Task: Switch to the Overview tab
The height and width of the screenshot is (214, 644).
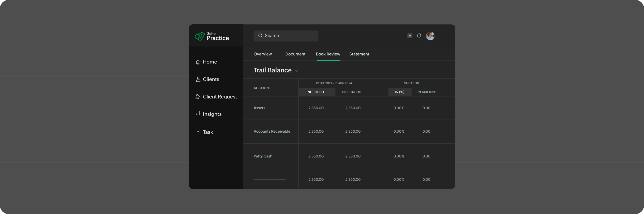Action: pos(263,54)
